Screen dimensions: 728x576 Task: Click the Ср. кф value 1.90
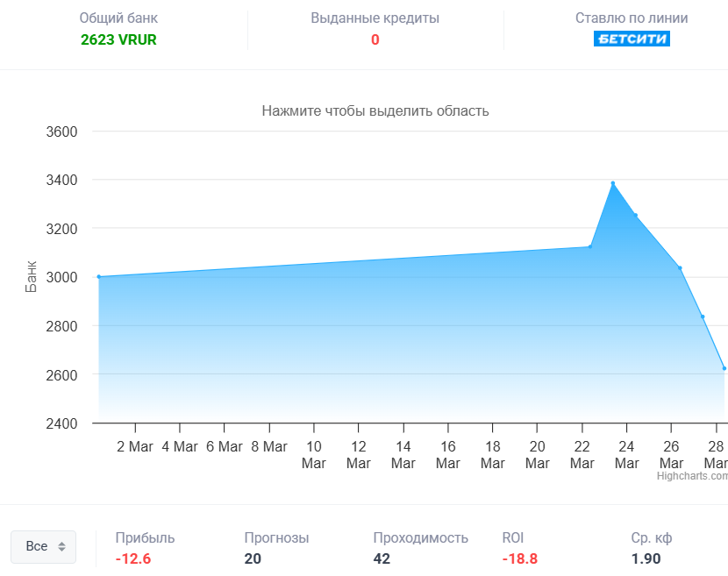(x=646, y=558)
